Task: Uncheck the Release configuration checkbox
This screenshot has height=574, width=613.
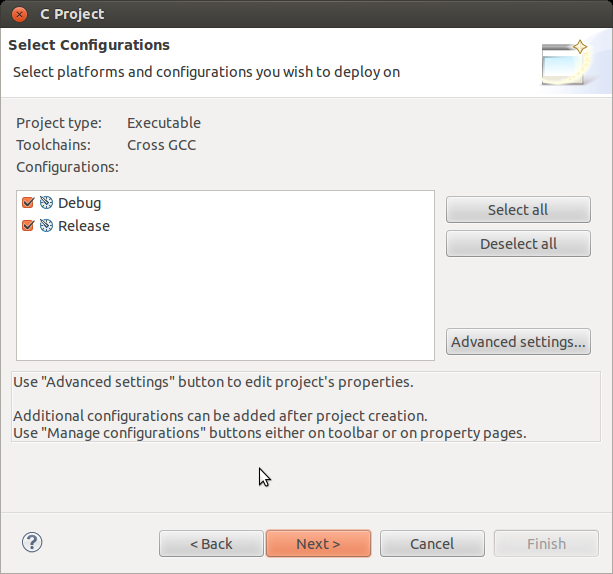Action: (x=28, y=226)
